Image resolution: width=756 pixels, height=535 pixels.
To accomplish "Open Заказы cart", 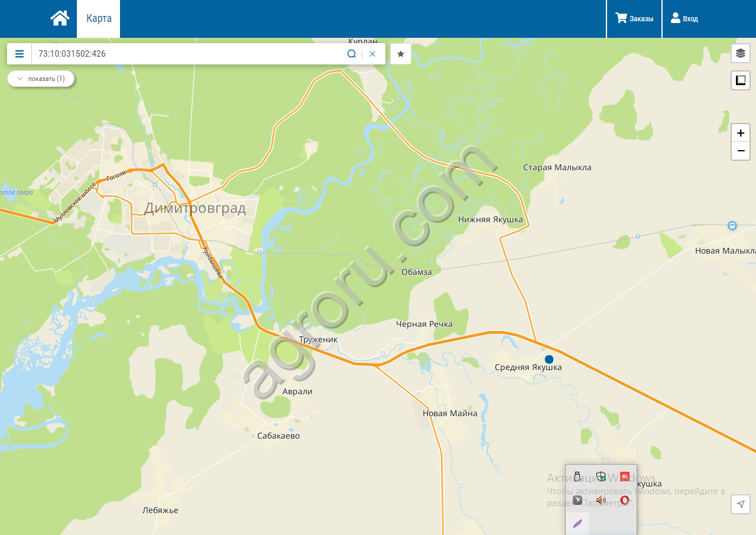I will (x=634, y=19).
